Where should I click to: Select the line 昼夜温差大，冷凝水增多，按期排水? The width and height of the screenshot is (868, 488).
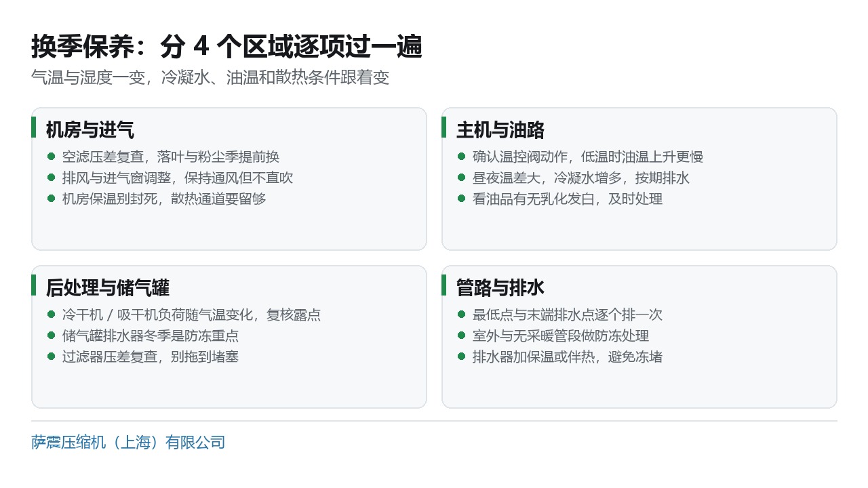coord(581,178)
